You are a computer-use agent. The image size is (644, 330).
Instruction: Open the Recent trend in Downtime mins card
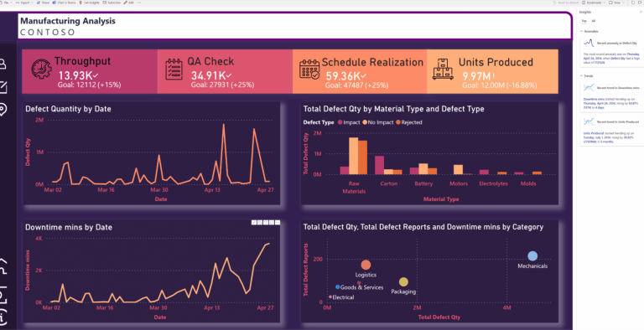point(611,96)
